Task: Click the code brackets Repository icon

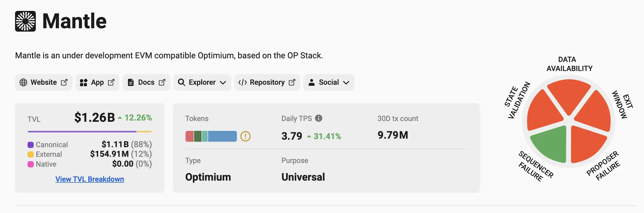Action: 243,82
